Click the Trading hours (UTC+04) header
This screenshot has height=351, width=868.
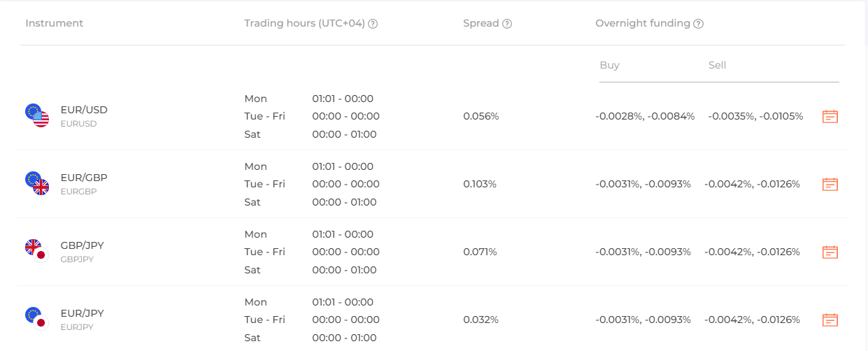point(305,23)
